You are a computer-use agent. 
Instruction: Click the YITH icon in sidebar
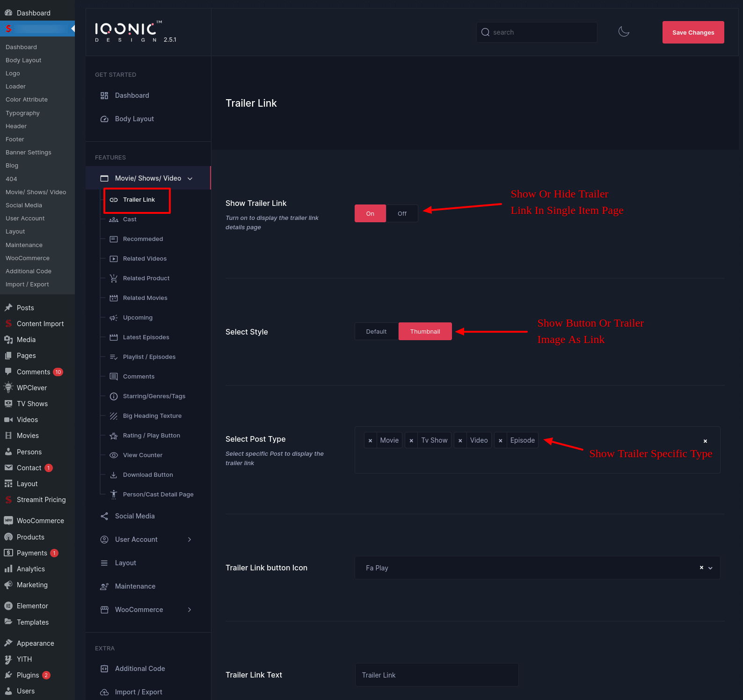[8, 659]
